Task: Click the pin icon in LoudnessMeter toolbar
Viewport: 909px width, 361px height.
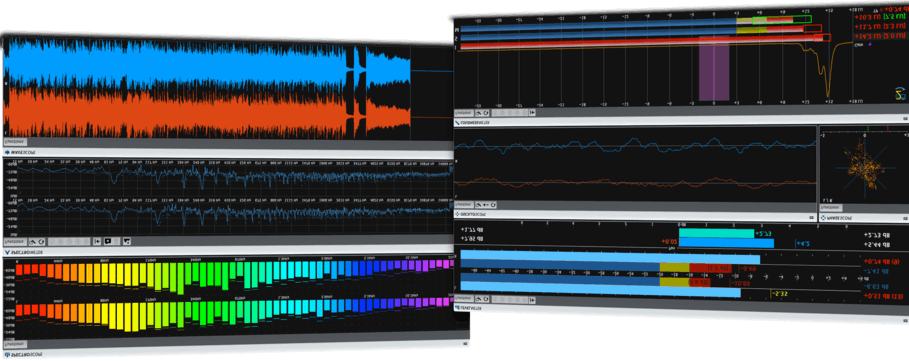Action: [532, 112]
